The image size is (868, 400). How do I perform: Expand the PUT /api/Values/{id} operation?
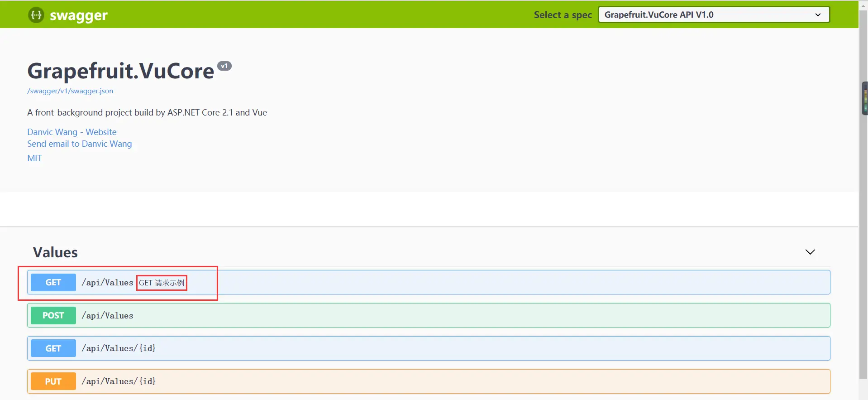[x=429, y=381]
